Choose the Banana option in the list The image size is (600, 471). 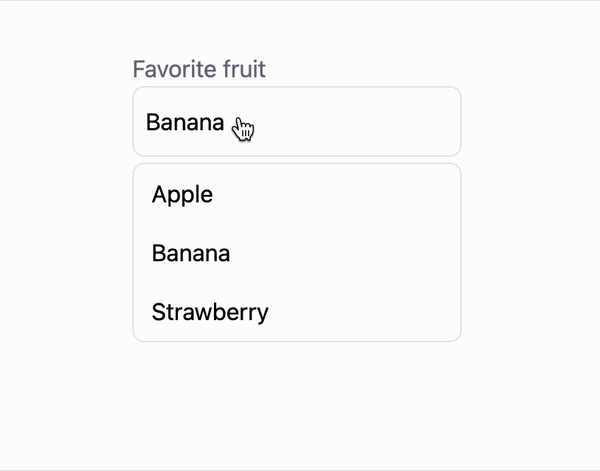click(x=297, y=253)
